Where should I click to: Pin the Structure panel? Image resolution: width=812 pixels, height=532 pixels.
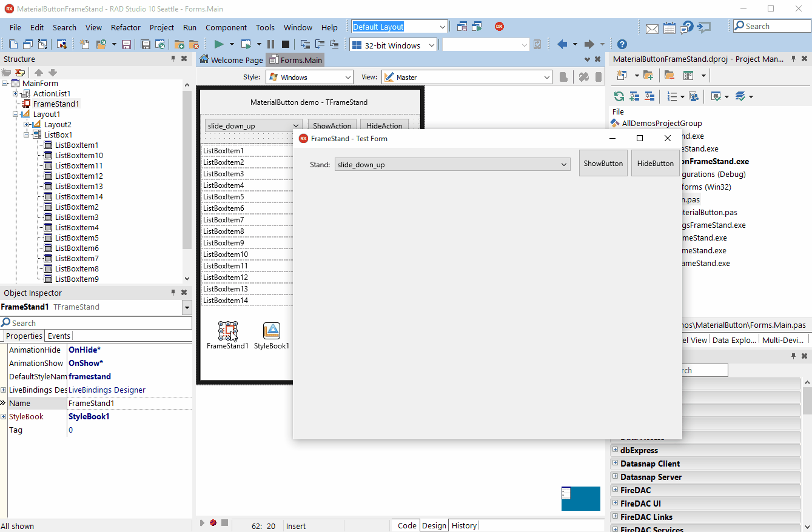tap(173, 59)
